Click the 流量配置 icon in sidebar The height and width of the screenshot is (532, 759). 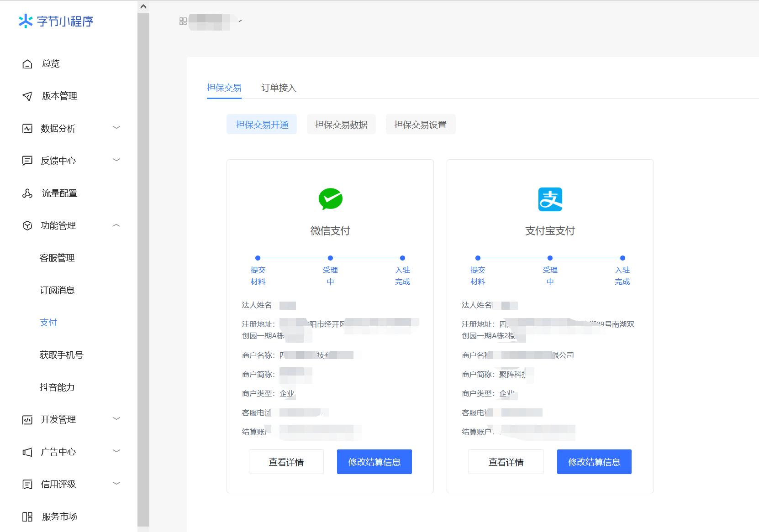[x=27, y=193]
